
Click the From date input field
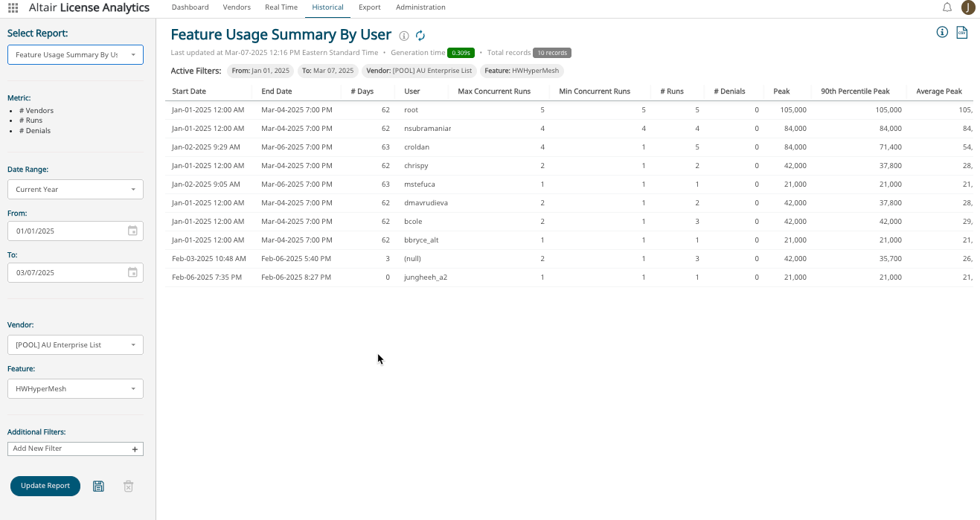pyautogui.click(x=75, y=231)
